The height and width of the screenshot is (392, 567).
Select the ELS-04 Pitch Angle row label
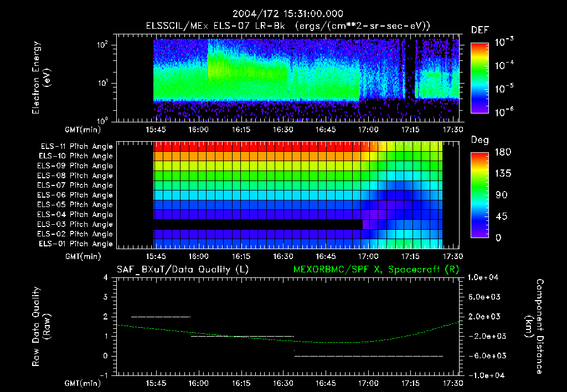75,215
